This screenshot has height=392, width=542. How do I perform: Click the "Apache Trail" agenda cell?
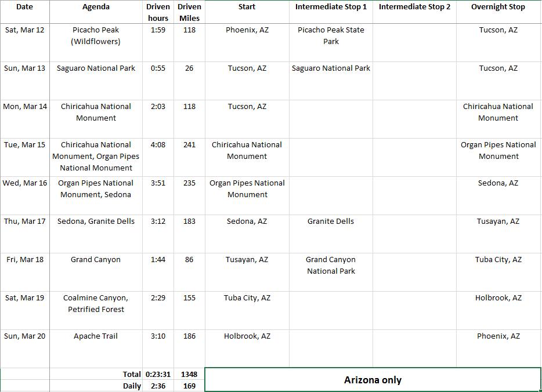tap(96, 336)
